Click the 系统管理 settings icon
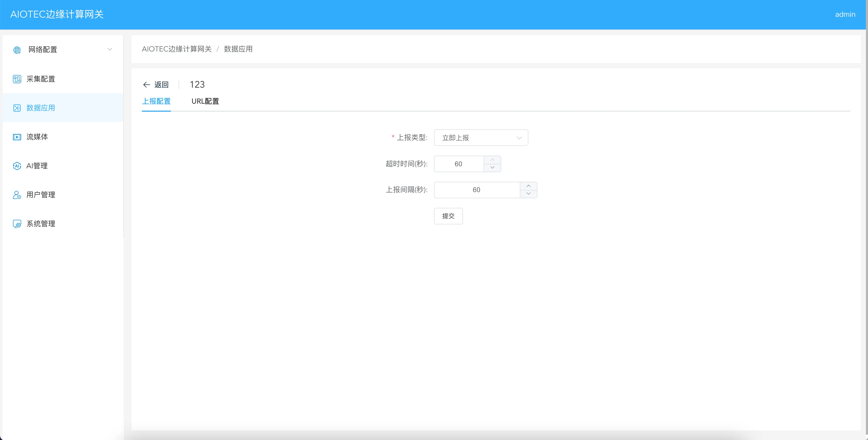 [17, 224]
